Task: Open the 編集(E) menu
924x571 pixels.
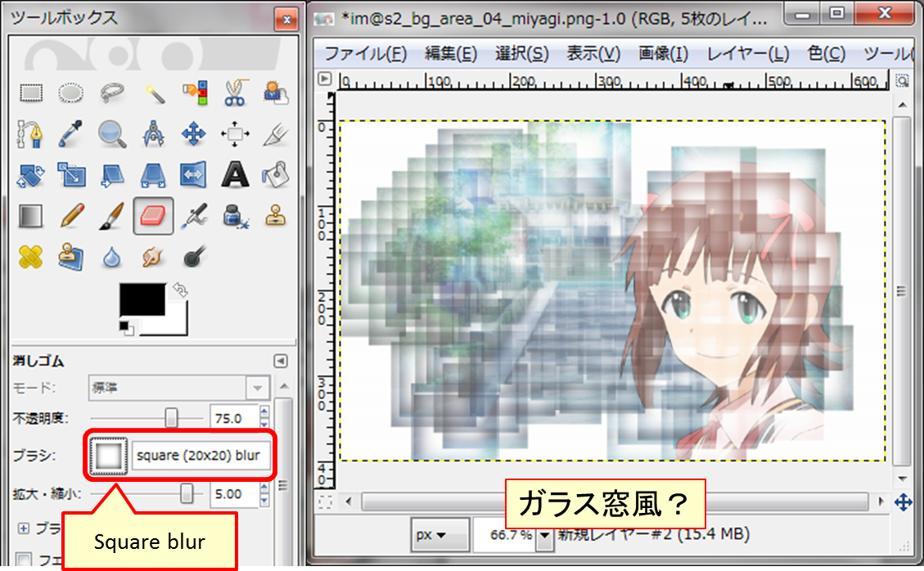Action: 451,54
